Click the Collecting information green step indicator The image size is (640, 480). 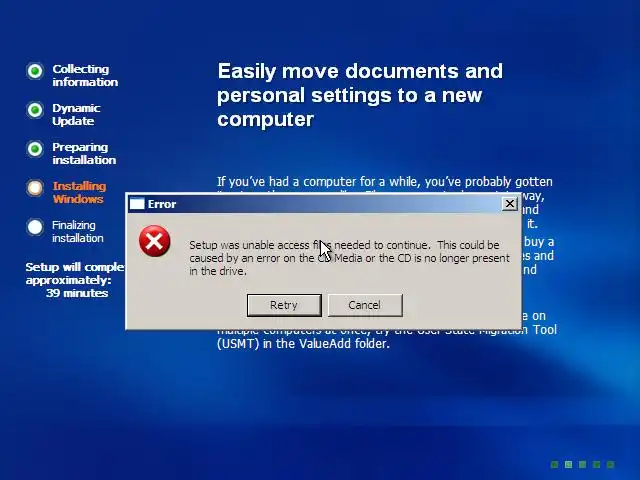tap(35, 71)
